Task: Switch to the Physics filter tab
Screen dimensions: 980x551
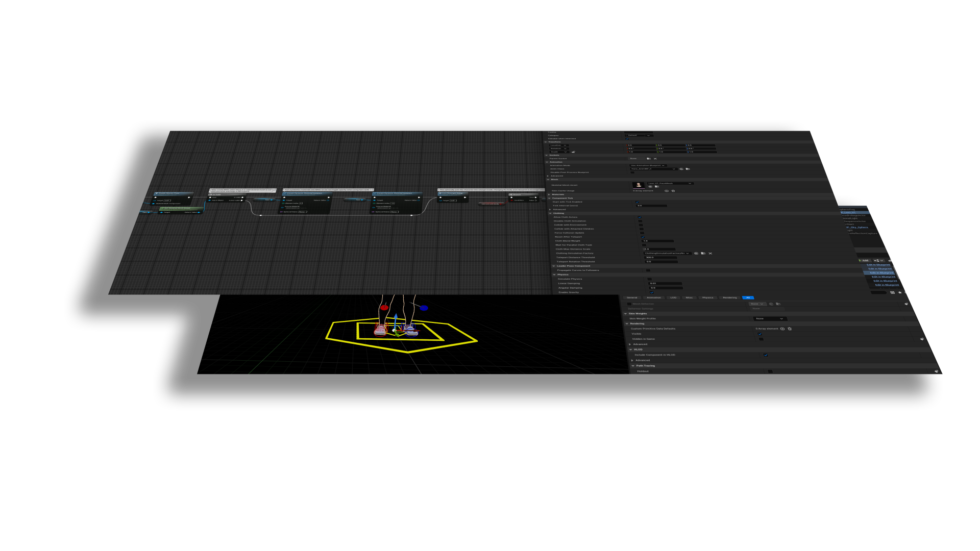Action: 708,297
